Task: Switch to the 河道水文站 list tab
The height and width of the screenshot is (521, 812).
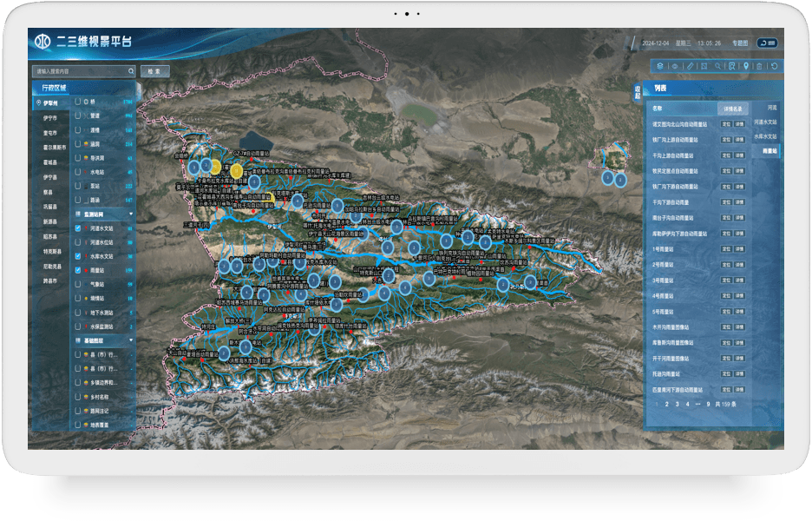Action: pyautogui.click(x=765, y=122)
